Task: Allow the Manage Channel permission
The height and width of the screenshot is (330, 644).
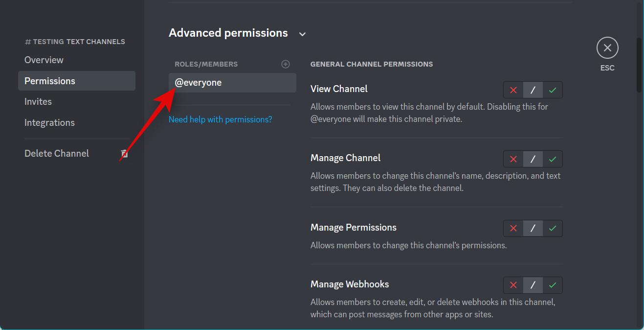Action: pyautogui.click(x=553, y=159)
